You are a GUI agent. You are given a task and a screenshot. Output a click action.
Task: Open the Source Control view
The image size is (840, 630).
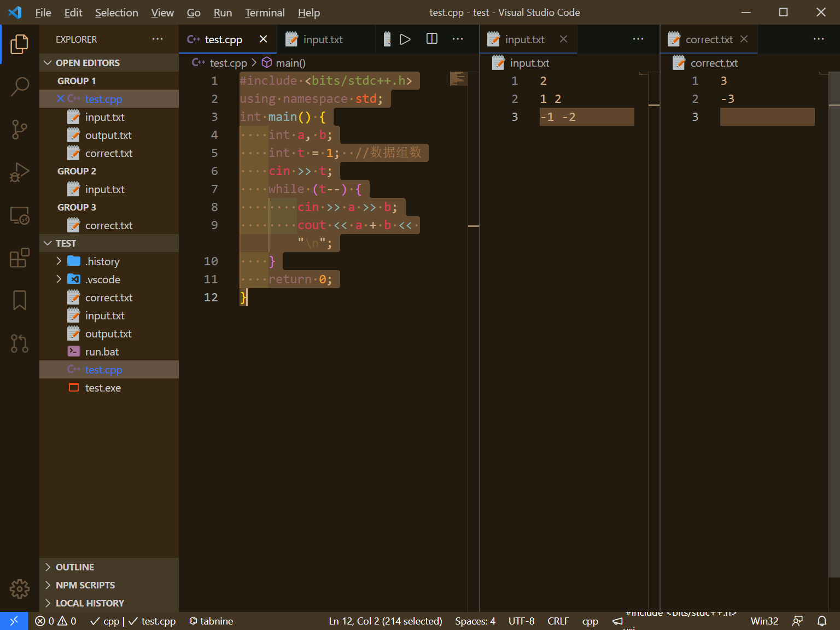click(x=20, y=130)
